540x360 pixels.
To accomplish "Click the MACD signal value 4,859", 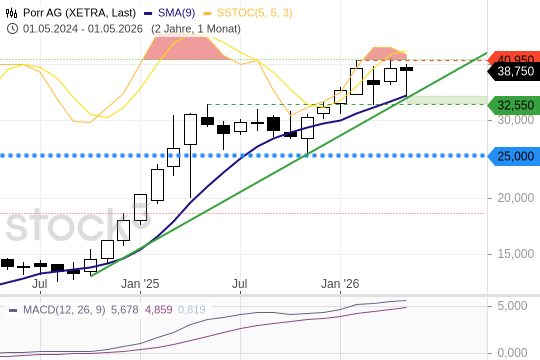I will (x=158, y=310).
